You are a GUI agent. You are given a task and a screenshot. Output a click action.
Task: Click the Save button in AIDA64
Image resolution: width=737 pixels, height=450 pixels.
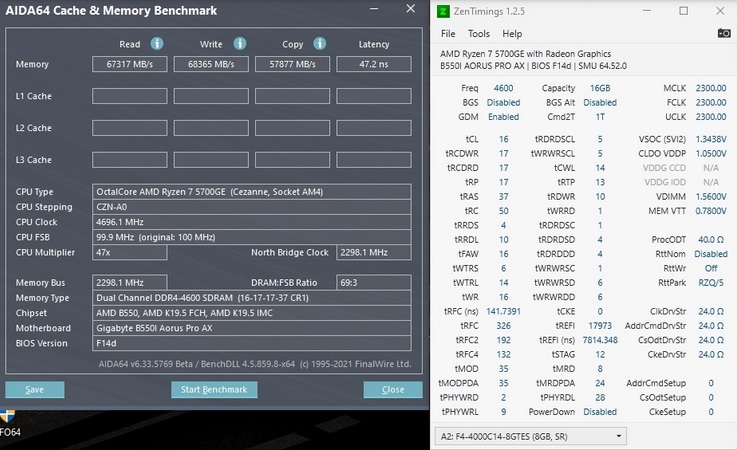click(x=35, y=389)
